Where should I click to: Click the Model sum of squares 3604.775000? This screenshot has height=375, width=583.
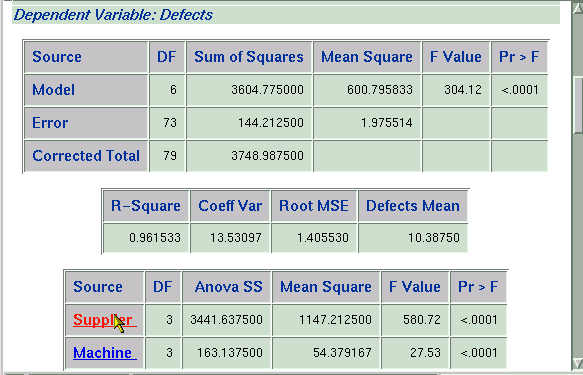(x=267, y=90)
